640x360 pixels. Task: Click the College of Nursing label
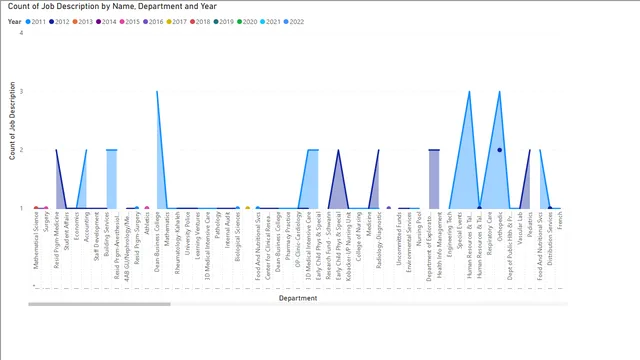coord(359,237)
